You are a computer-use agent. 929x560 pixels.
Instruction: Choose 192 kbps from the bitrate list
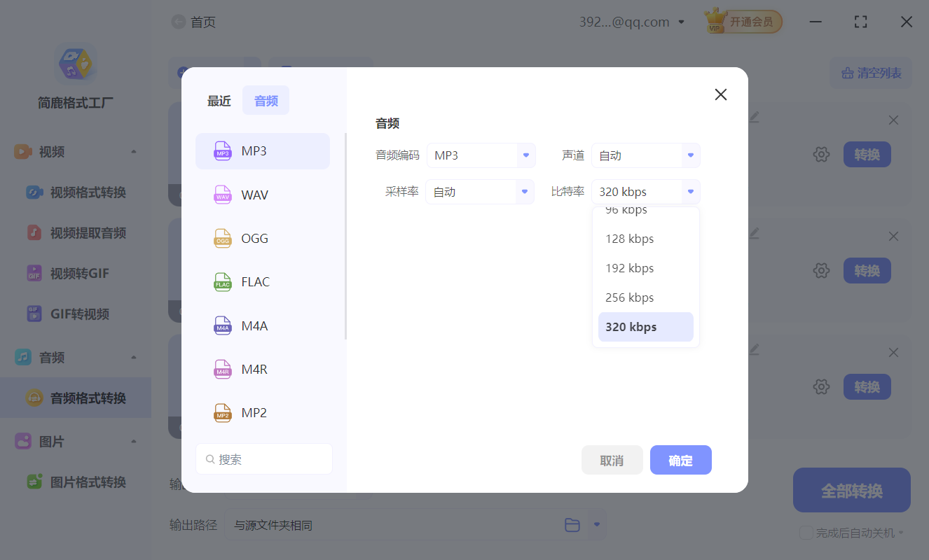pyautogui.click(x=629, y=267)
